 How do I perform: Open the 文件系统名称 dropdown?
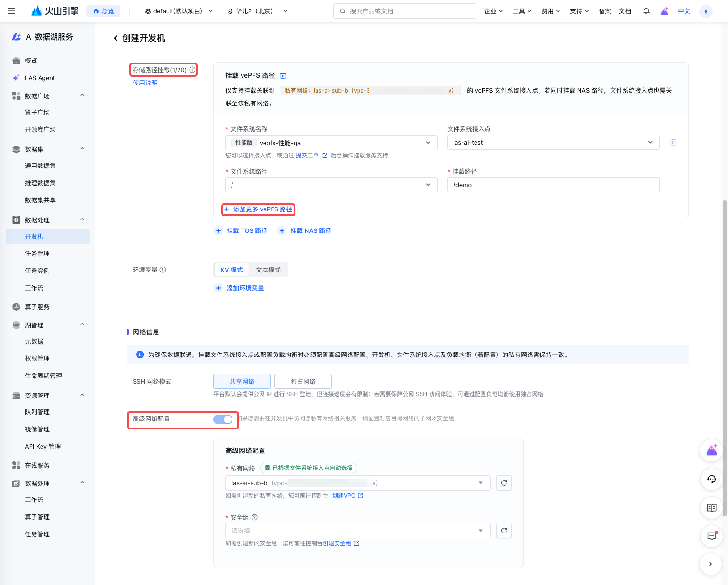pyautogui.click(x=331, y=143)
